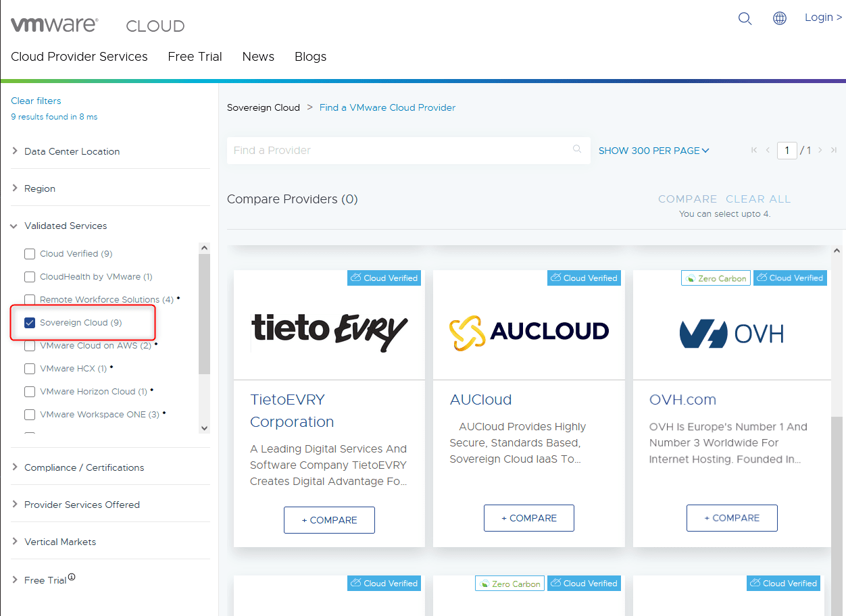Uncheck the Sovereign Cloud filter

click(30, 323)
